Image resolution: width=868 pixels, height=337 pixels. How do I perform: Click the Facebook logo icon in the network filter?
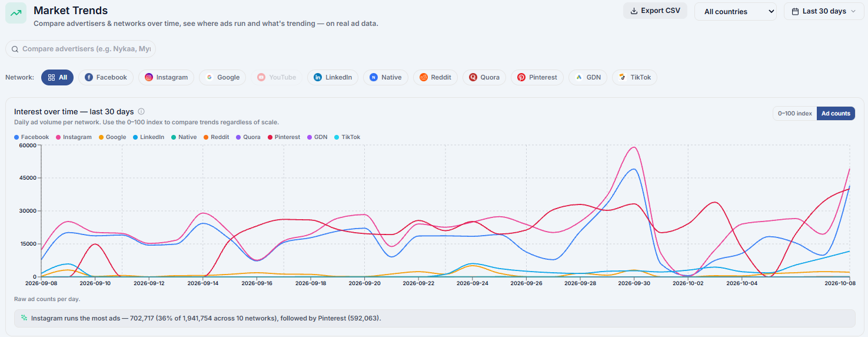[x=89, y=77]
